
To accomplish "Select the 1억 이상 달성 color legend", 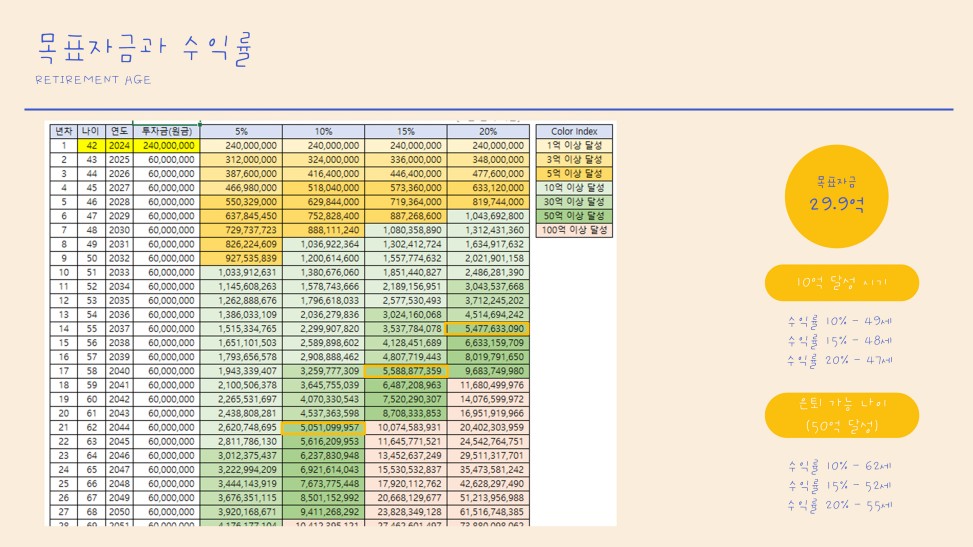I will pyautogui.click(x=574, y=145).
